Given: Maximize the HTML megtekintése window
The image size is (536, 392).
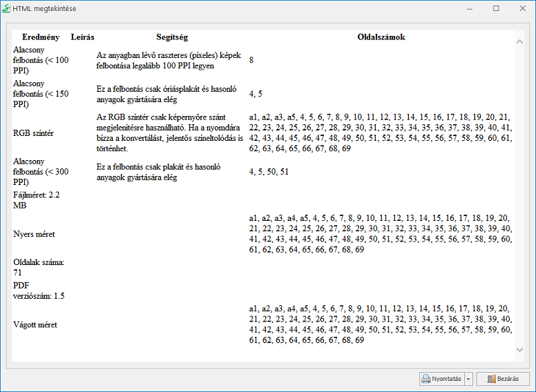Looking at the screenshot, I should pos(496,8).
